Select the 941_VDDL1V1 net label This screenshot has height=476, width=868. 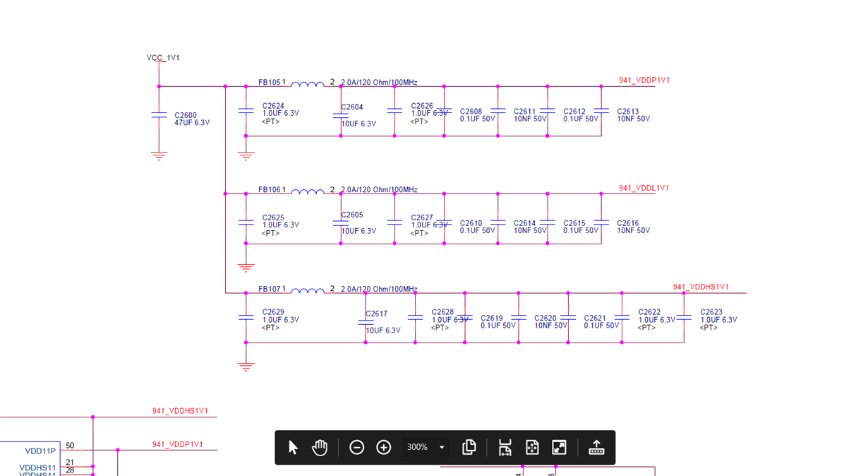(x=644, y=188)
